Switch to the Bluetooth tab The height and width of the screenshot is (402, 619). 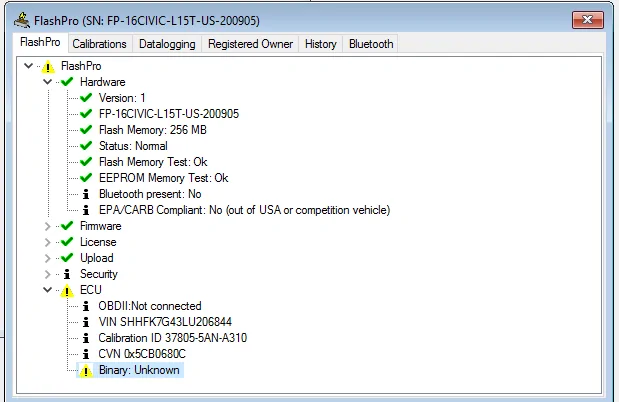pyautogui.click(x=371, y=44)
